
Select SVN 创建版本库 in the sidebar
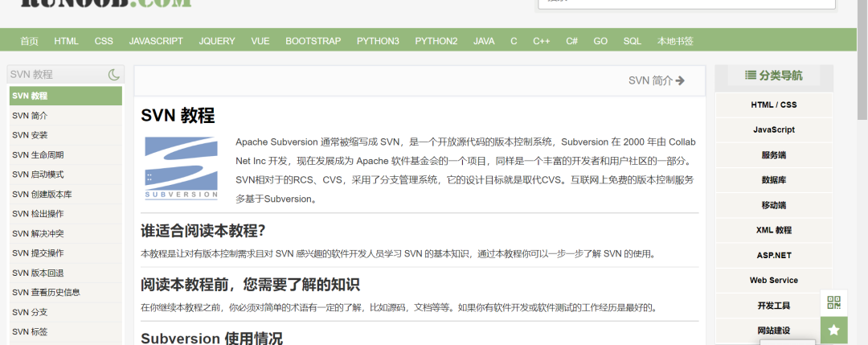[x=65, y=195]
